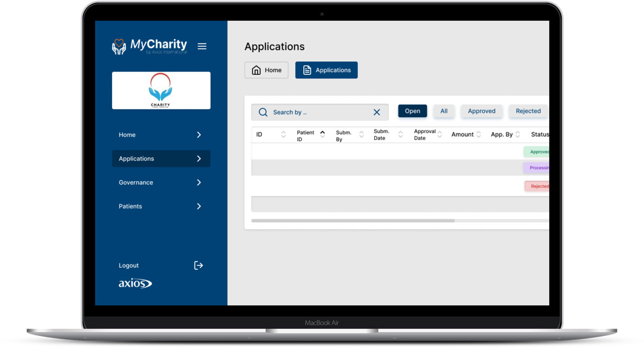This screenshot has height=347, width=644.
Task: Switch to the All filter tab
Action: (x=443, y=111)
